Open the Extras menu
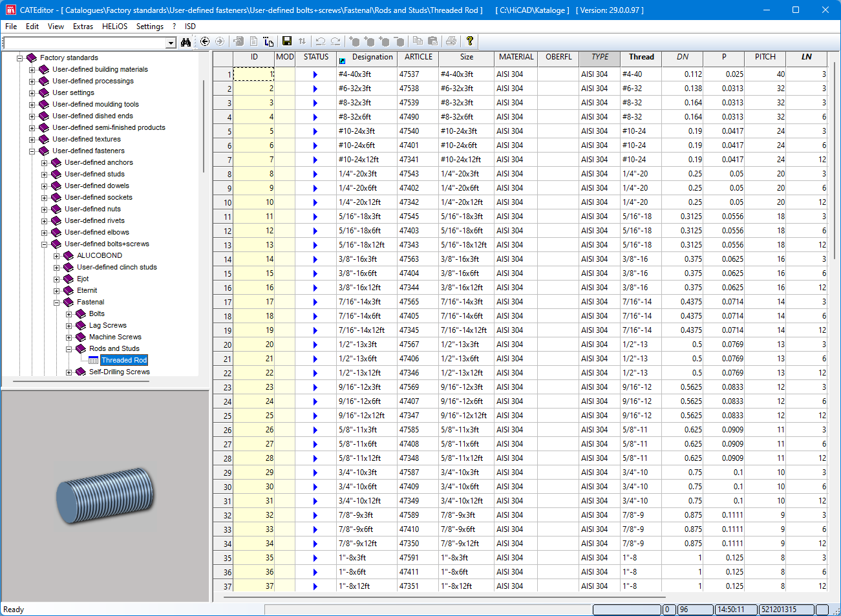This screenshot has height=616, width=841. coord(83,27)
